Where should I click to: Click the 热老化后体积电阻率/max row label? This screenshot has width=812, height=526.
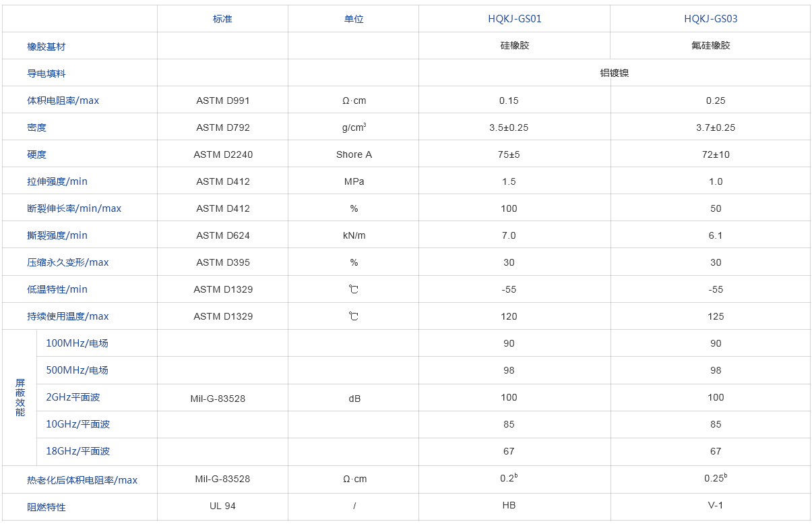pos(82,480)
